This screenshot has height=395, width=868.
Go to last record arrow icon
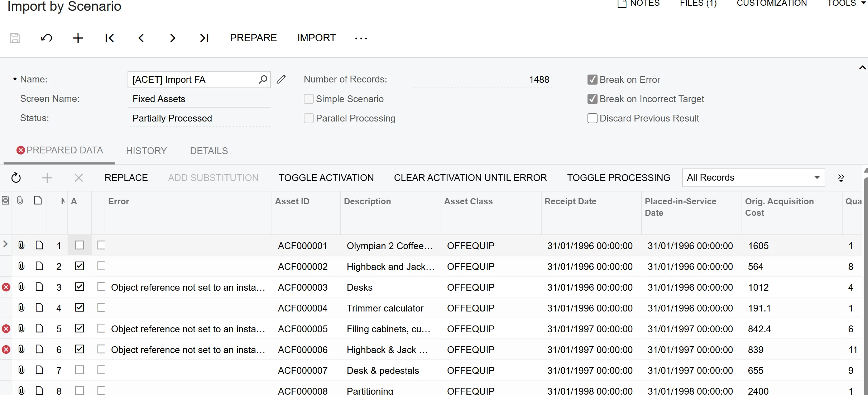204,38
